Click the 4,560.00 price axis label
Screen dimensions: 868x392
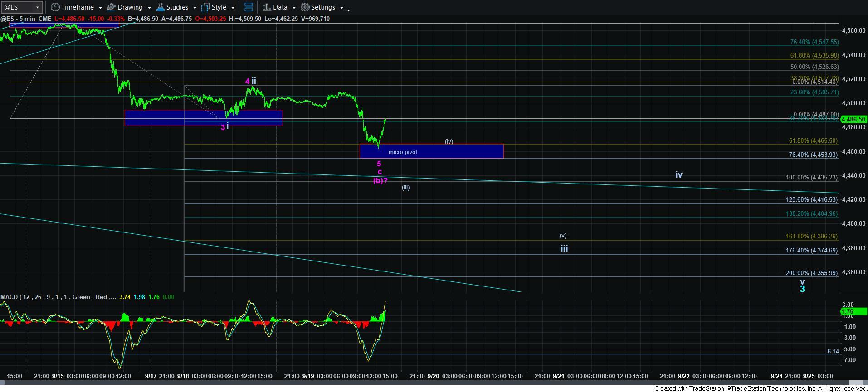pos(853,31)
